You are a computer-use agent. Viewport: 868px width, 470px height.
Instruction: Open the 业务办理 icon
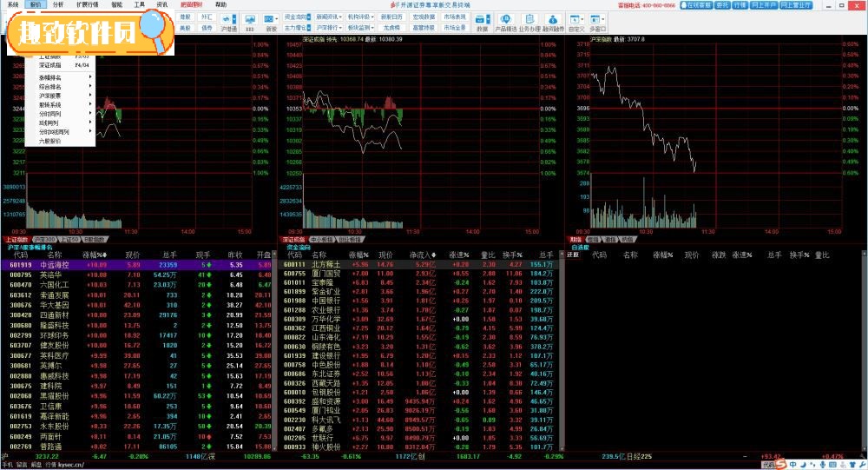click(x=529, y=21)
